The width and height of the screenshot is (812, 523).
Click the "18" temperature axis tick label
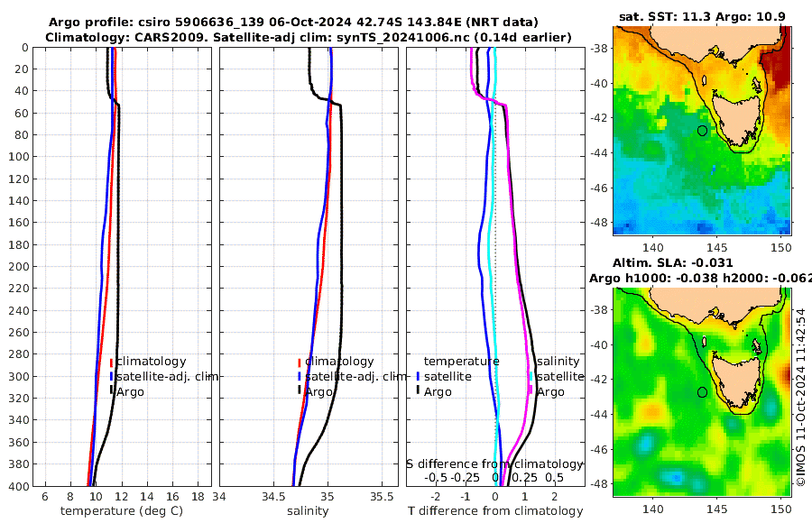[198, 497]
